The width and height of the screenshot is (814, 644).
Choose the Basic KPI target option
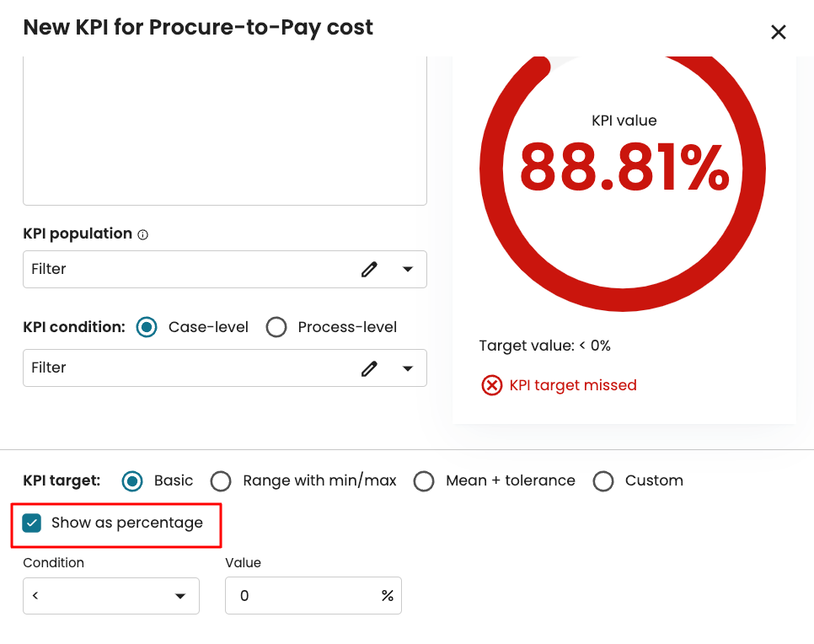click(132, 480)
